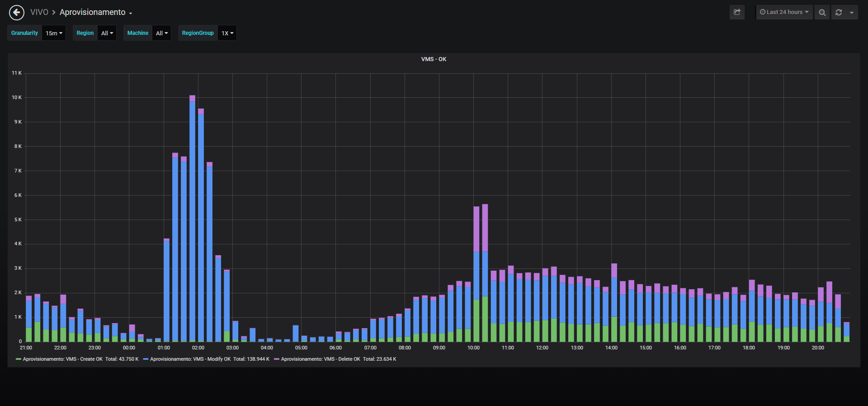Click the 10 K y-axis label

(x=17, y=97)
